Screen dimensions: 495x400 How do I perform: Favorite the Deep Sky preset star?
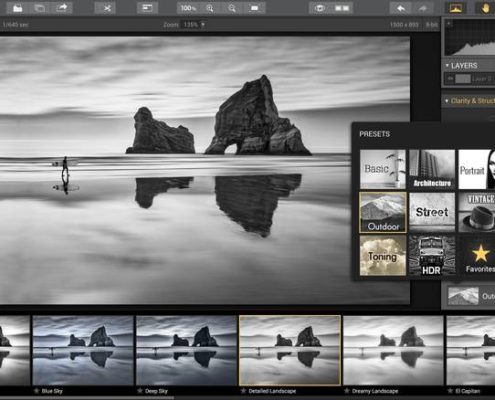click(x=140, y=391)
